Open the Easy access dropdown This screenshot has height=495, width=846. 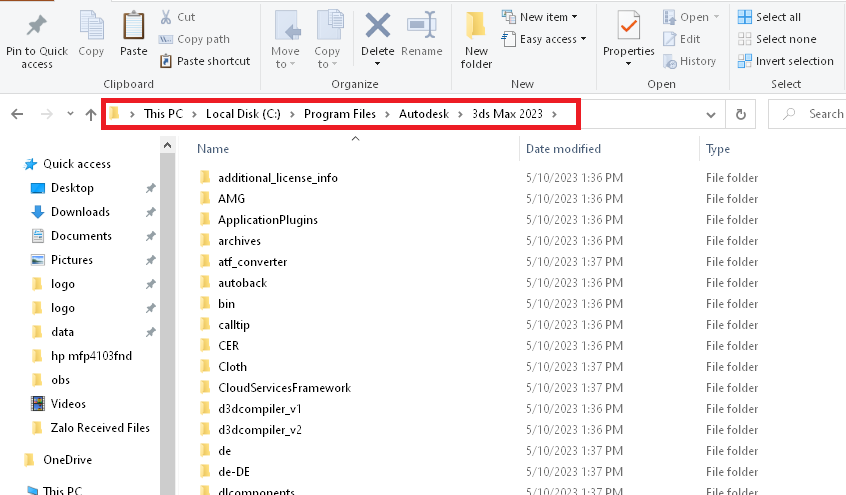pyautogui.click(x=583, y=39)
